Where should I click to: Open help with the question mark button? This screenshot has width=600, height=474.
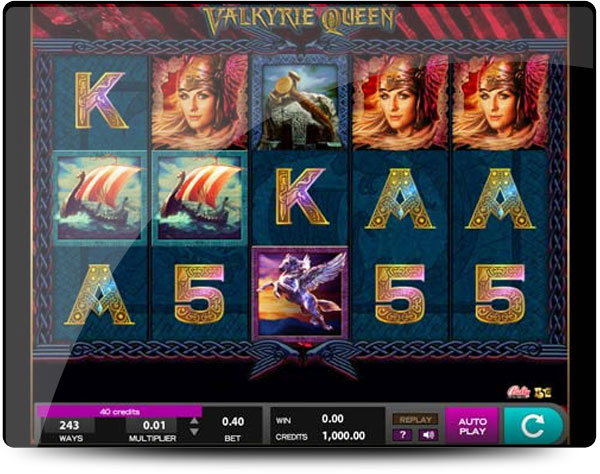(x=402, y=435)
